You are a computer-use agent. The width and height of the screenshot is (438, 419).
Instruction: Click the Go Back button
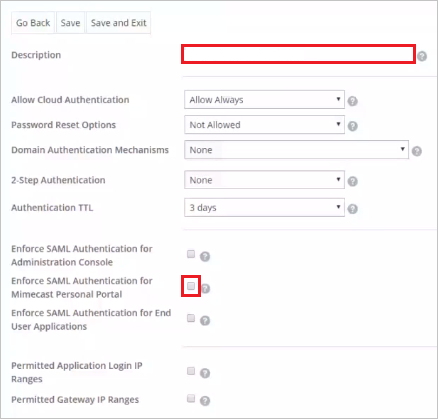point(33,23)
